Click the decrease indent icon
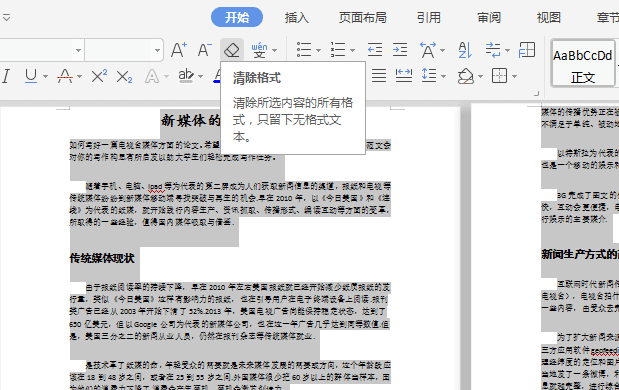The image size is (619, 390). point(375,50)
